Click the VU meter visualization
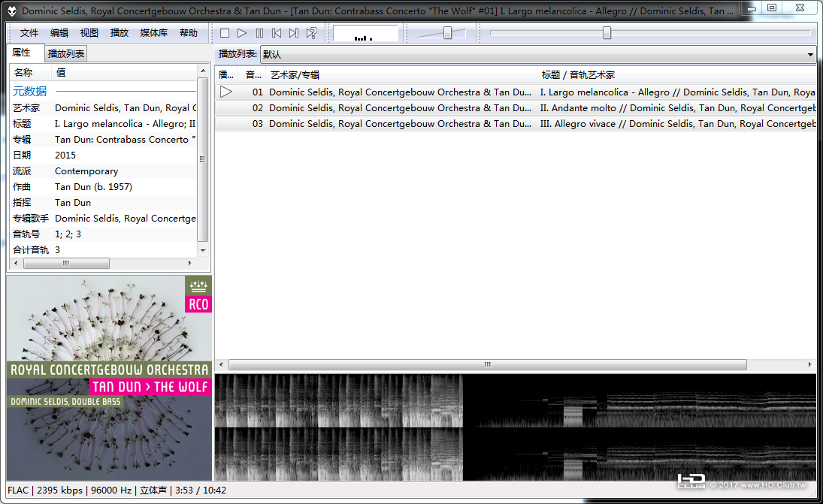Image resolution: width=823 pixels, height=504 pixels. point(365,33)
